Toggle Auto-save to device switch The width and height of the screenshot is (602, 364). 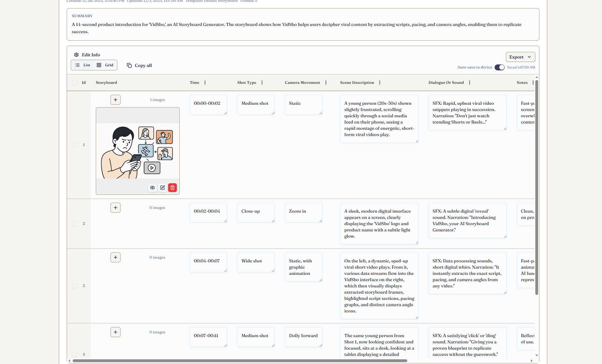coord(499,67)
